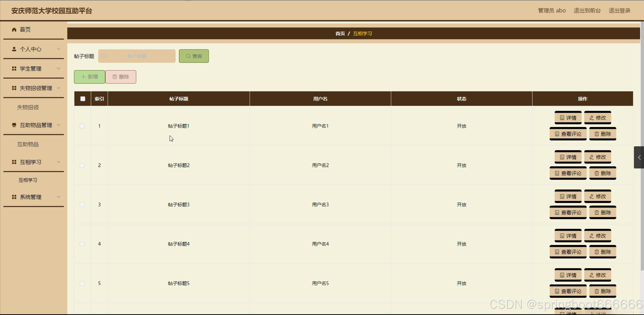Tick the select-all checkbox in the table header
This screenshot has height=315, width=644.
pyautogui.click(x=83, y=99)
